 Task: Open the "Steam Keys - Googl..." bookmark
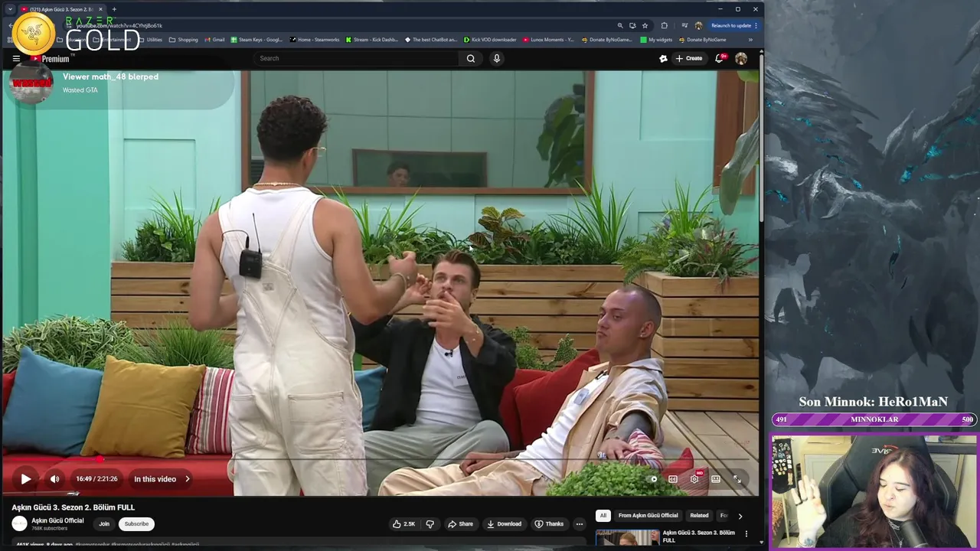(256, 40)
